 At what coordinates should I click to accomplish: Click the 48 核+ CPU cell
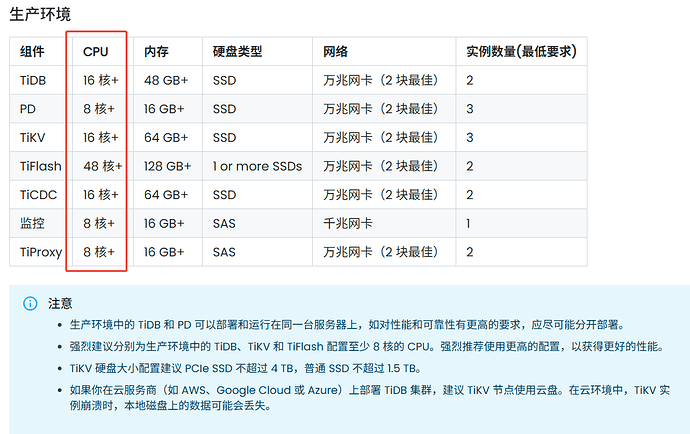pos(103,166)
